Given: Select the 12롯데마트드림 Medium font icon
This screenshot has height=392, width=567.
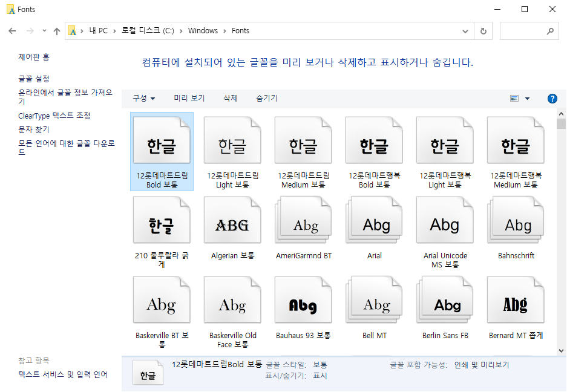Looking at the screenshot, I should click(303, 140).
